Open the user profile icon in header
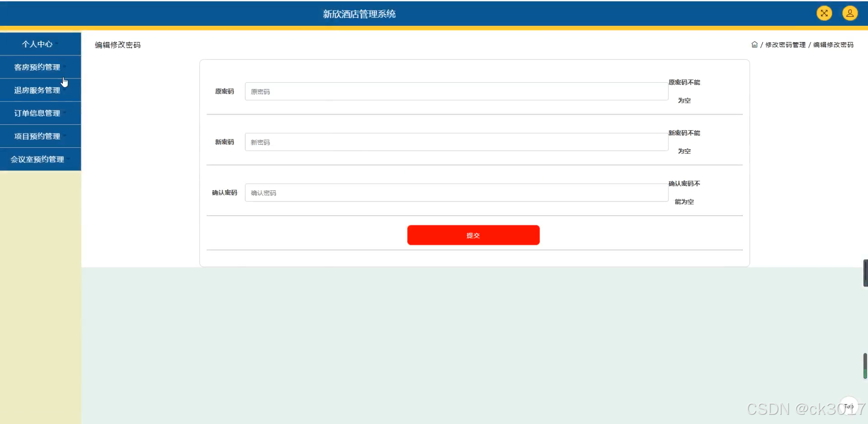868x424 pixels. point(850,13)
